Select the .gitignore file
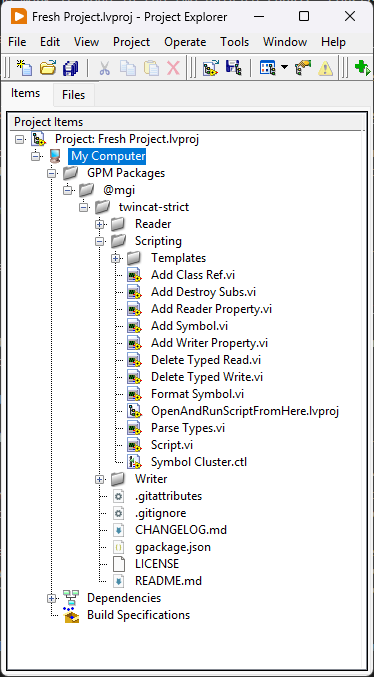Viewport: 374px width, 677px height. [x=160, y=513]
